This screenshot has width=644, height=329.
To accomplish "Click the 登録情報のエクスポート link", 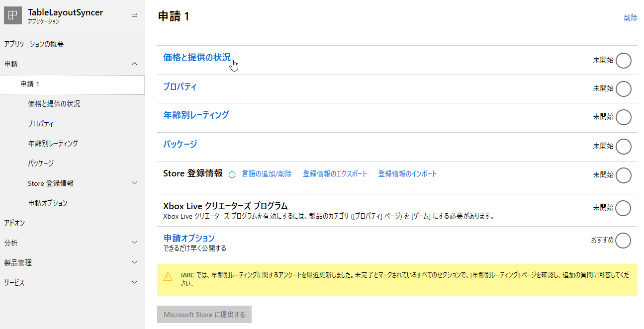I will pos(335,174).
